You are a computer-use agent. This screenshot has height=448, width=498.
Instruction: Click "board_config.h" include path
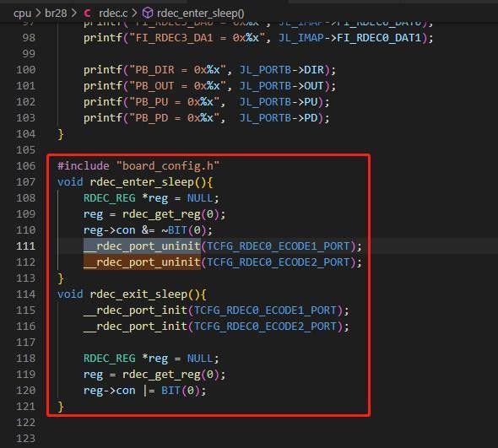pyautogui.click(x=168, y=165)
